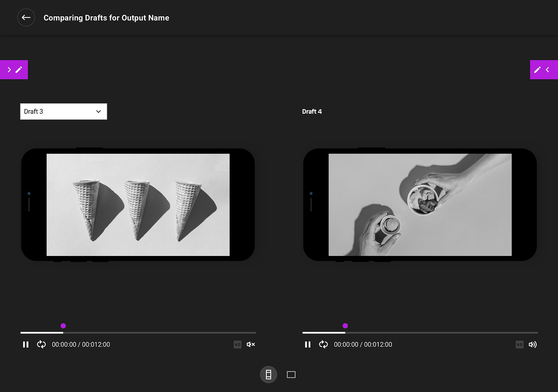This screenshot has width=558, height=392.
Task: Seek along the Draft 3 progress bar
Action: tap(138, 332)
